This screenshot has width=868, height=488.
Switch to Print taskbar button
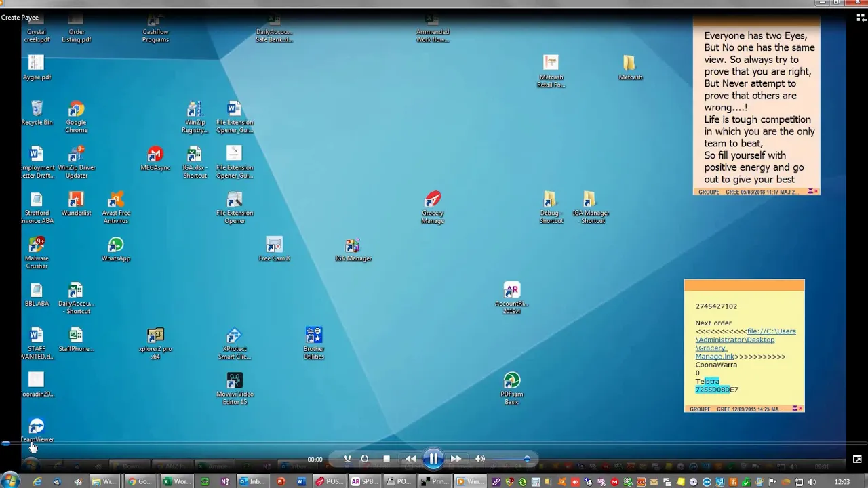pos(435,481)
